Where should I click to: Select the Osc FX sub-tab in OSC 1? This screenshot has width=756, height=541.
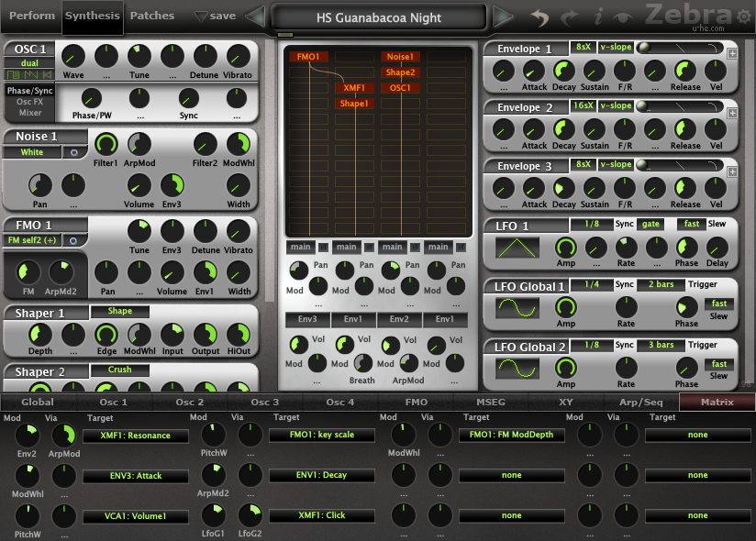(x=30, y=102)
